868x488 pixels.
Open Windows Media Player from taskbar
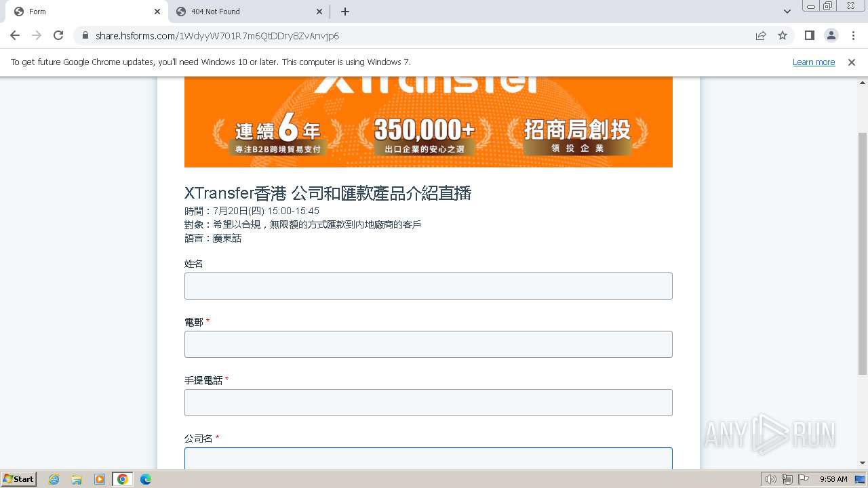pos(100,479)
